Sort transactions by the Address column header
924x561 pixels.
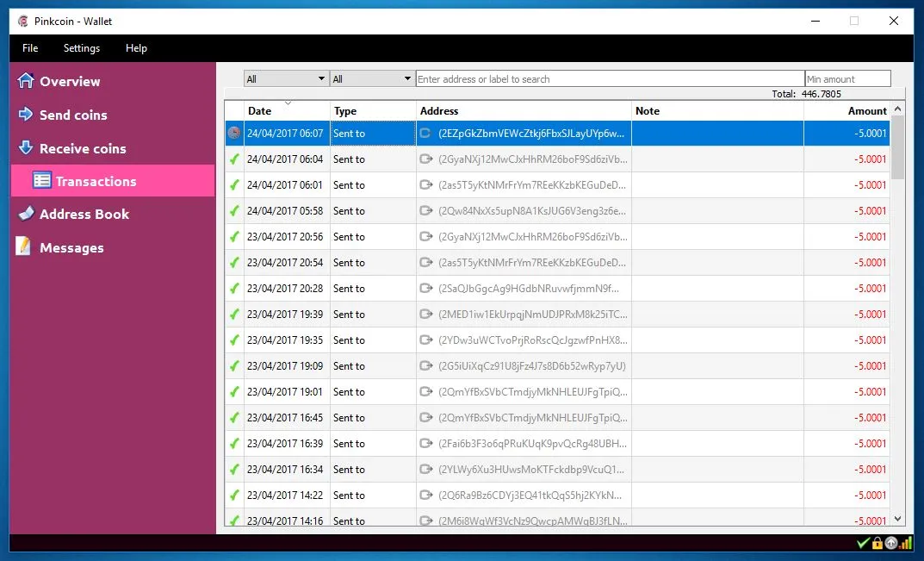pos(524,111)
